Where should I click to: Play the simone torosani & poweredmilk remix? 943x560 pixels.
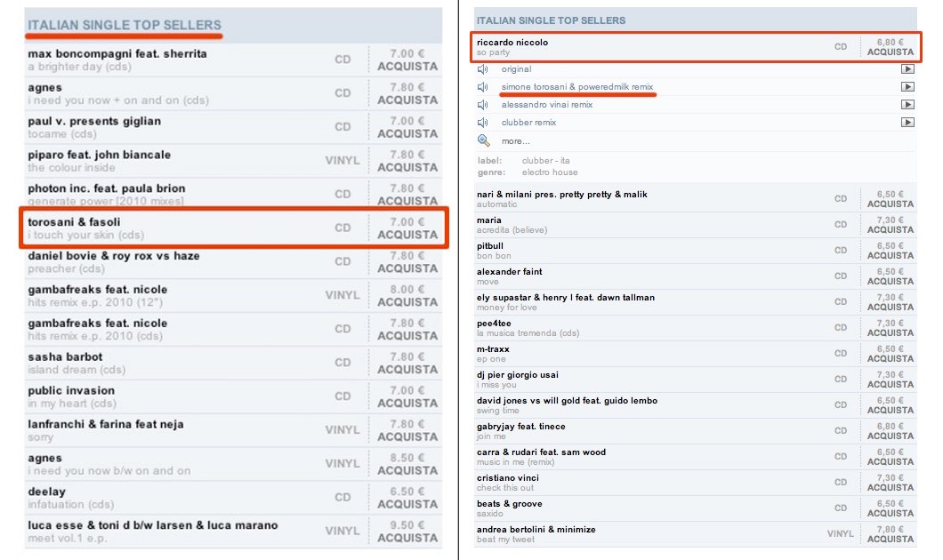pos(907,87)
